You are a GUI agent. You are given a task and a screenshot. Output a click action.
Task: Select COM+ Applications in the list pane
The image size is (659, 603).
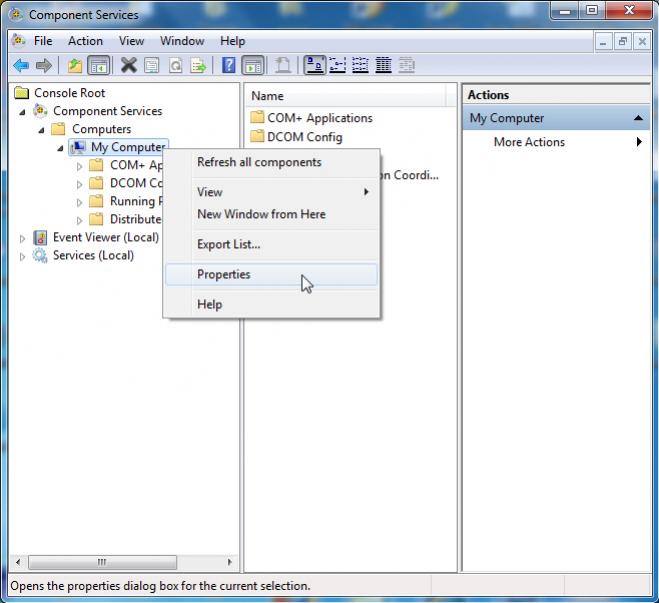[x=320, y=118]
